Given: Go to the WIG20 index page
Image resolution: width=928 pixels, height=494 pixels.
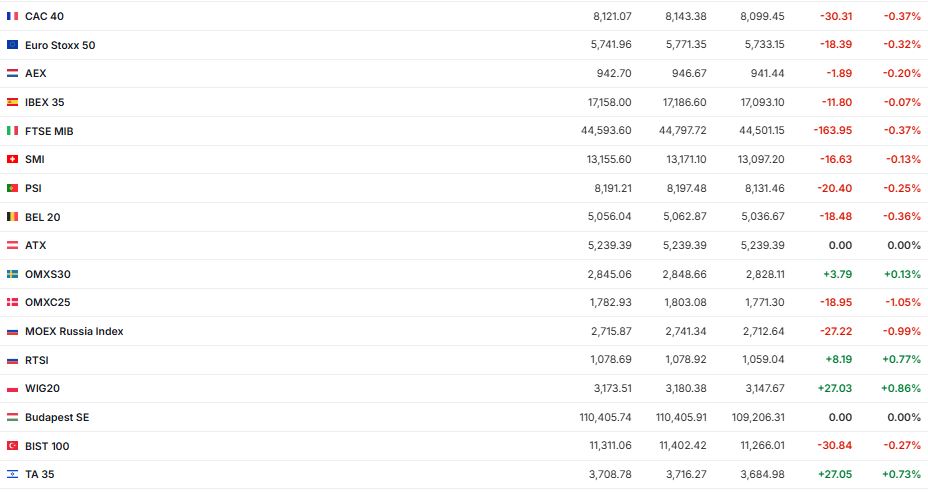Looking at the screenshot, I should tap(43, 388).
